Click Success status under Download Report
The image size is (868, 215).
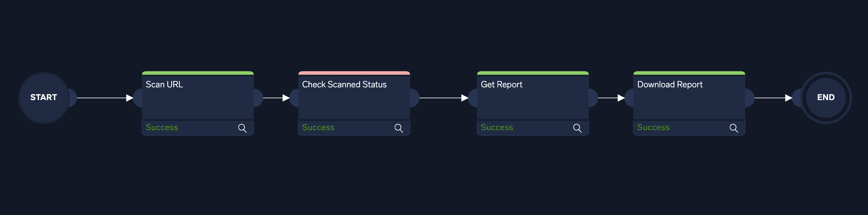653,127
